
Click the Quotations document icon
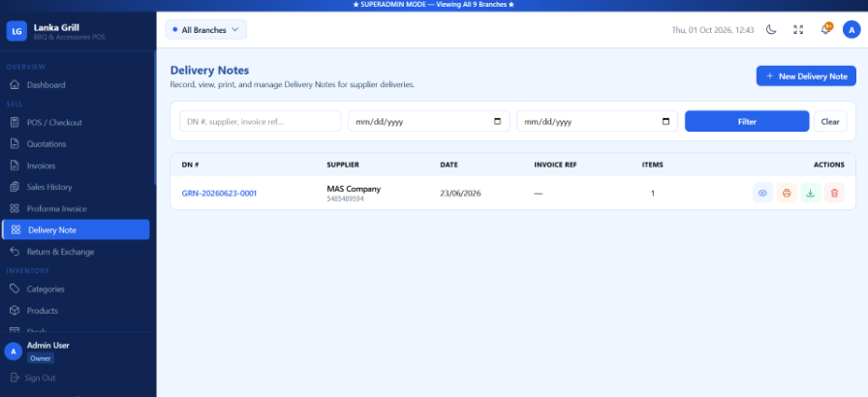click(x=15, y=143)
